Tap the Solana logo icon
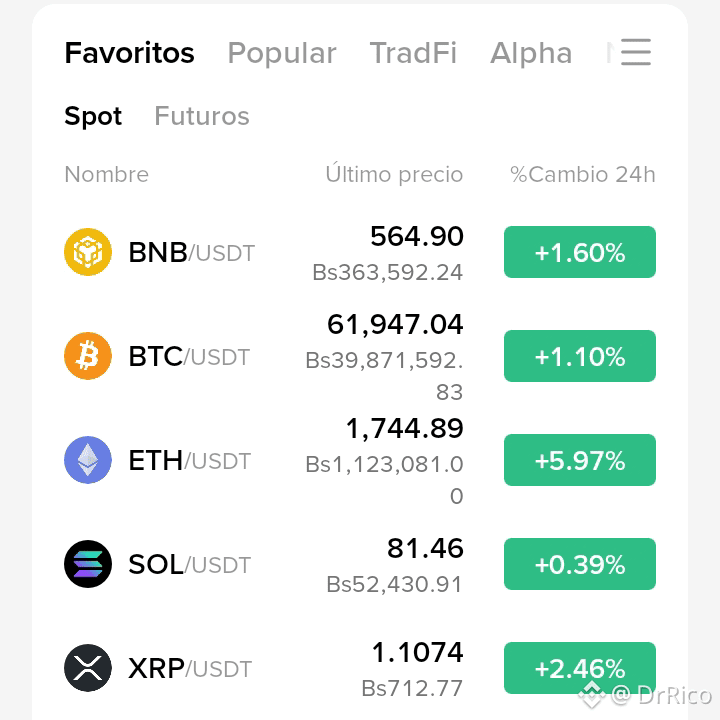 tap(88, 564)
